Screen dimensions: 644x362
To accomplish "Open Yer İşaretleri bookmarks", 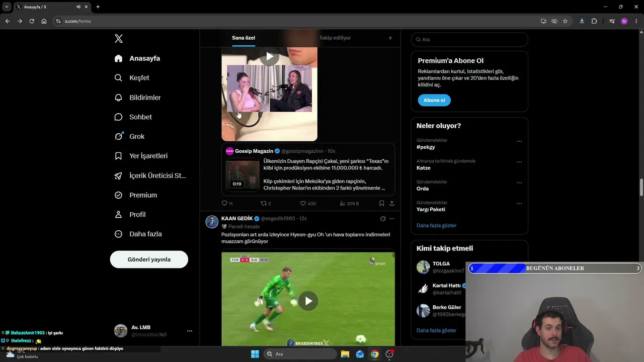I will (x=141, y=156).
